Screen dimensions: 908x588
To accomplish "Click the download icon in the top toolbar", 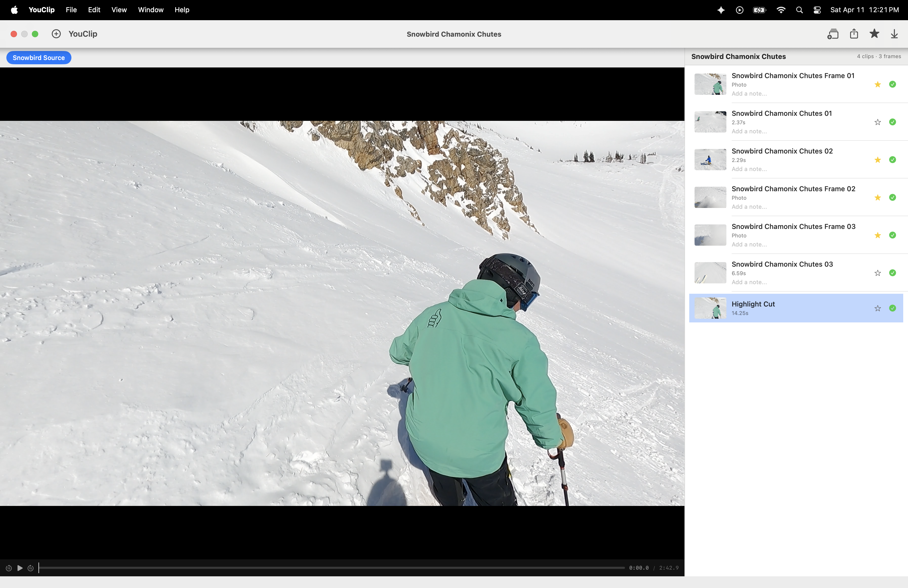I will 894,33.
